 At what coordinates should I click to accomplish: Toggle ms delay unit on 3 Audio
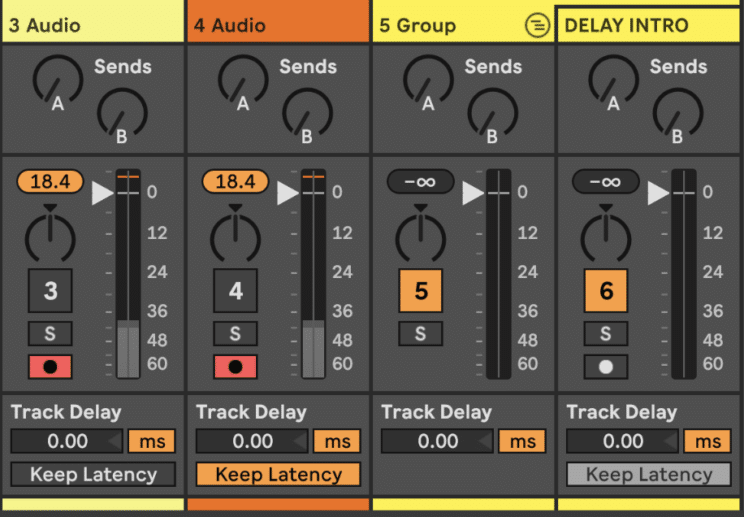pyautogui.click(x=152, y=441)
